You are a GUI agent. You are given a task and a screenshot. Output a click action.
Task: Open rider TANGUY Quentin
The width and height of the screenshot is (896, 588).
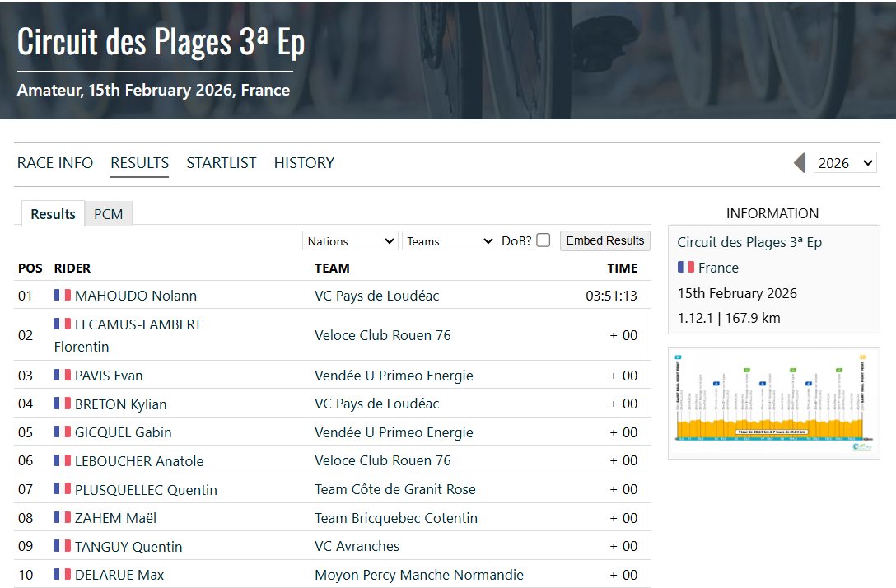coord(128,547)
